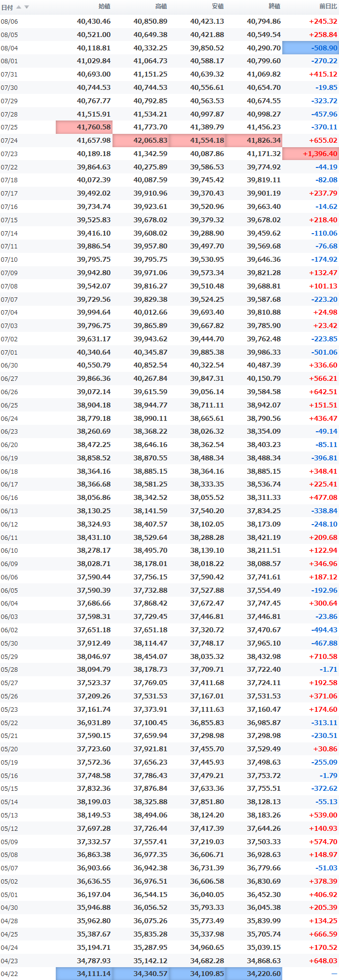The image size is (339, 980).
Task: Select the close value 39,459.62
Action: [264, 233]
